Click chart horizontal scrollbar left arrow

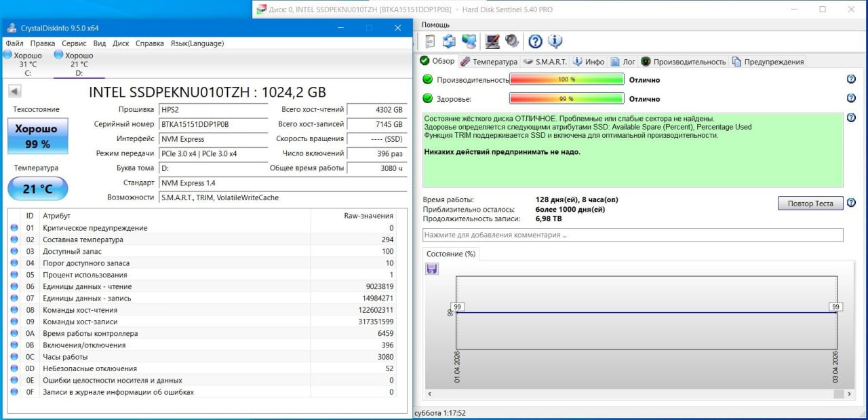(x=429, y=394)
